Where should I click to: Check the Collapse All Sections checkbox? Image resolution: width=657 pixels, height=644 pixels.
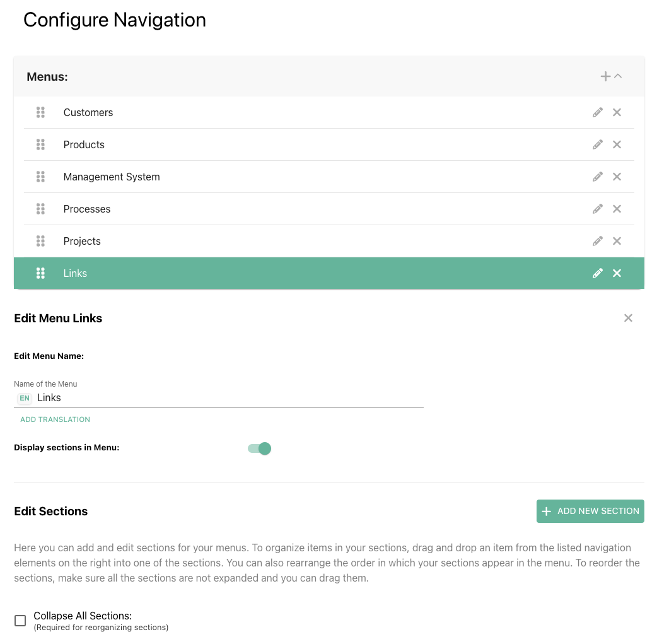[x=20, y=621]
